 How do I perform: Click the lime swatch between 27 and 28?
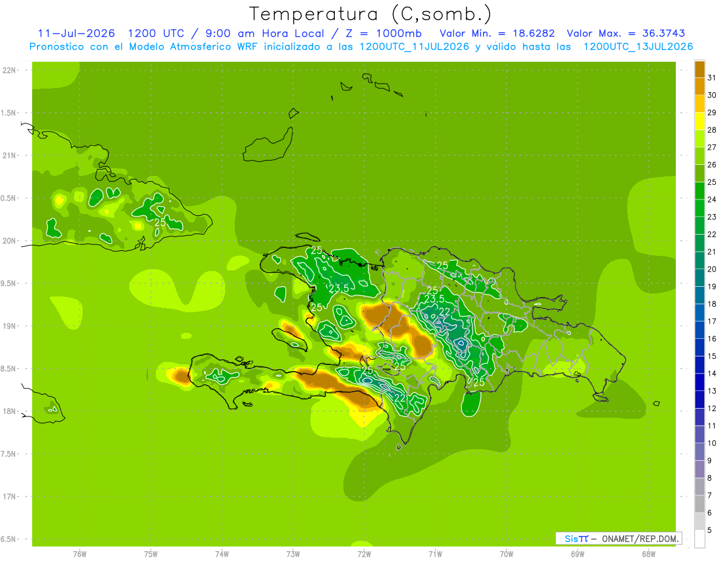tap(699, 138)
